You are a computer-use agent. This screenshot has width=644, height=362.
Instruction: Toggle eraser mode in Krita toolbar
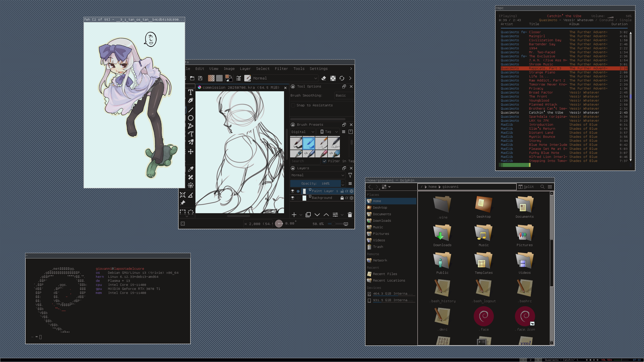[x=324, y=78]
